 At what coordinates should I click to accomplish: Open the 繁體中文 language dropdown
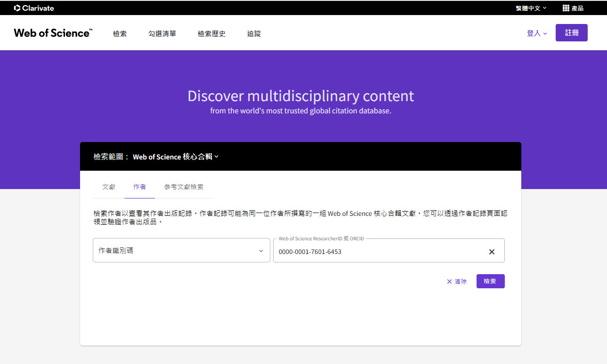coord(531,8)
